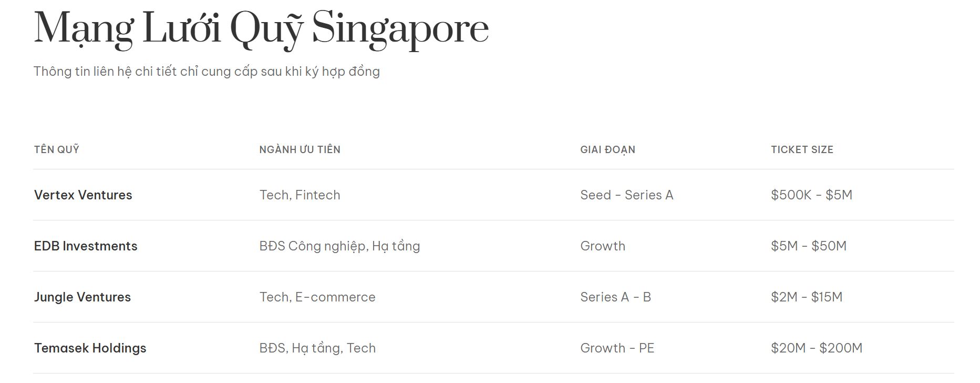Select the "BĐS Công nghiệp, Hạ tầng" cell
This screenshot has height=383, width=980.
tap(339, 246)
